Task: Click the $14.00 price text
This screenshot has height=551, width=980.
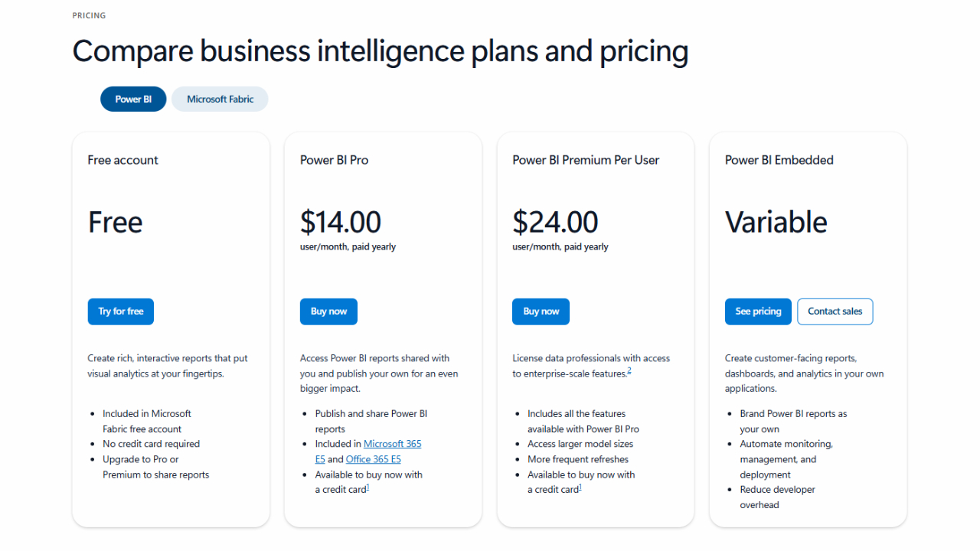Action: click(x=341, y=222)
